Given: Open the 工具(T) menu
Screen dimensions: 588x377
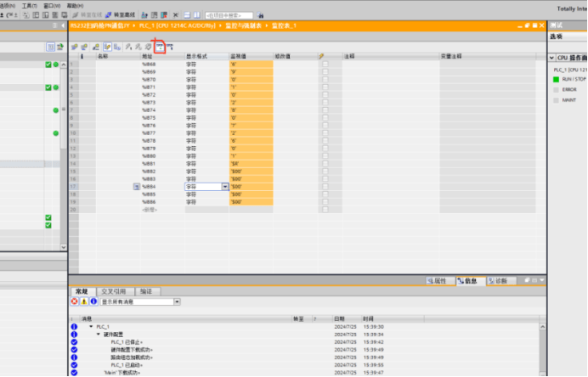Looking at the screenshot, I should point(29,6).
